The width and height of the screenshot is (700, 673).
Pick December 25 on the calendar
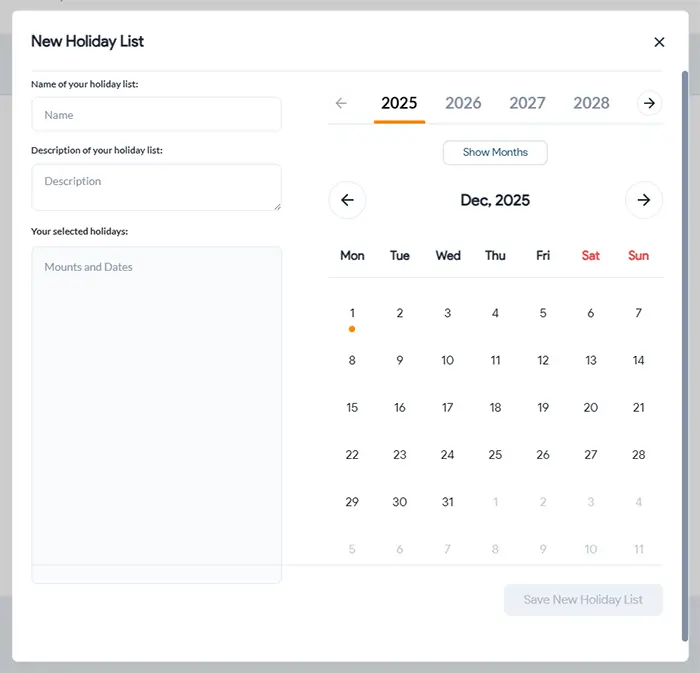coord(495,455)
